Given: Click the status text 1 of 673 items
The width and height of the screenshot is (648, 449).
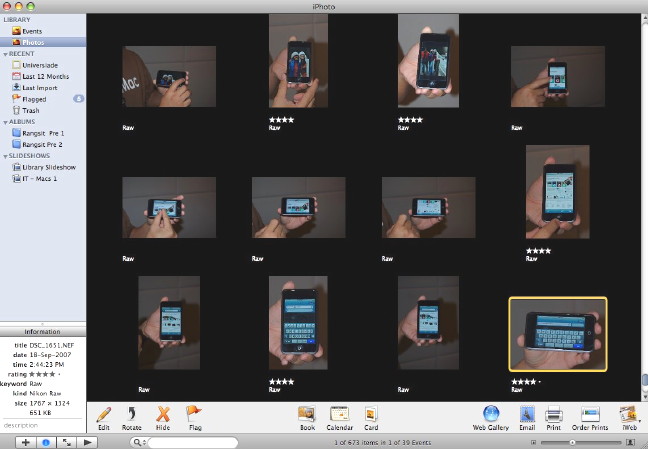Looking at the screenshot, I should tap(382, 442).
